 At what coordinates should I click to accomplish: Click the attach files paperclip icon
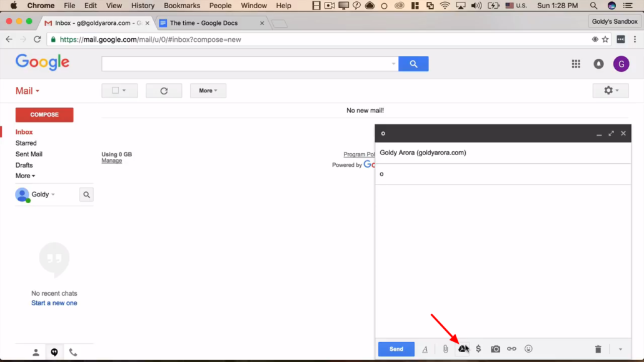[446, 349]
